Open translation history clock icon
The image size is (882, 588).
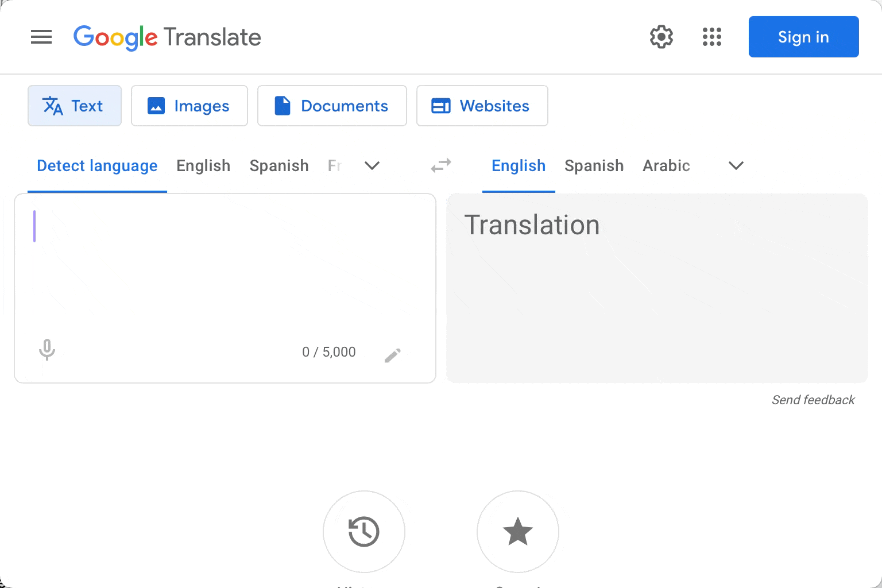(x=363, y=532)
